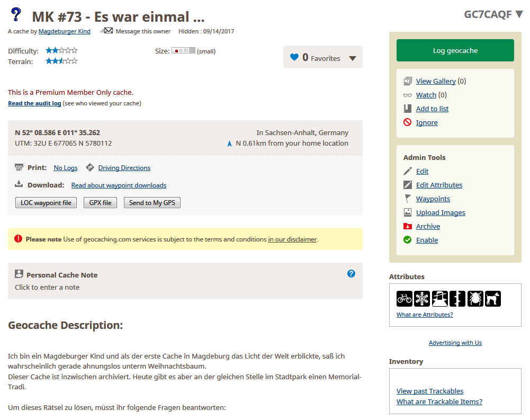
Task: Open Magdeburger Kind owner profile link
Action: pos(64,31)
